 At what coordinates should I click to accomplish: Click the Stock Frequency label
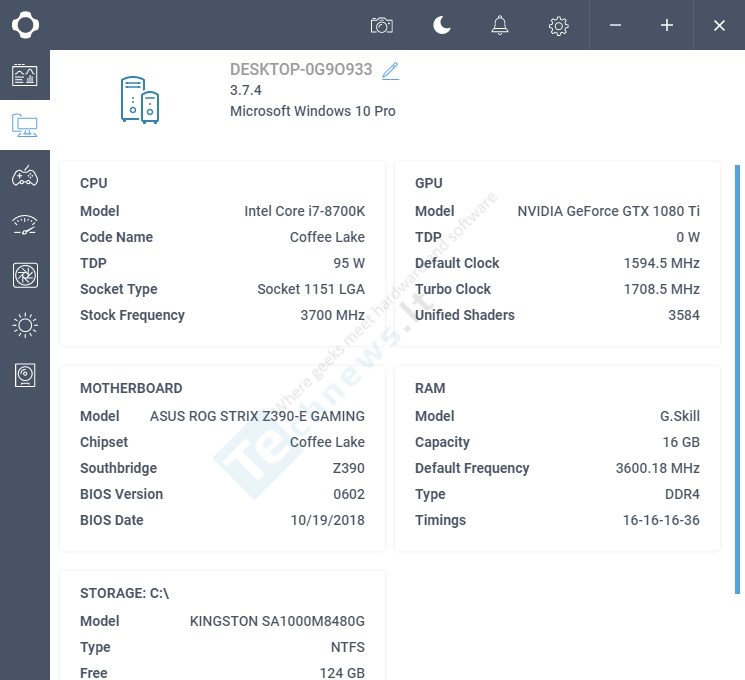(132, 315)
